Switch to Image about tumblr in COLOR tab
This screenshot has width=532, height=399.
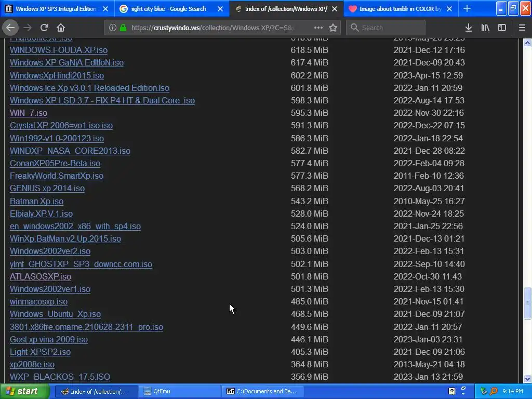401,9
